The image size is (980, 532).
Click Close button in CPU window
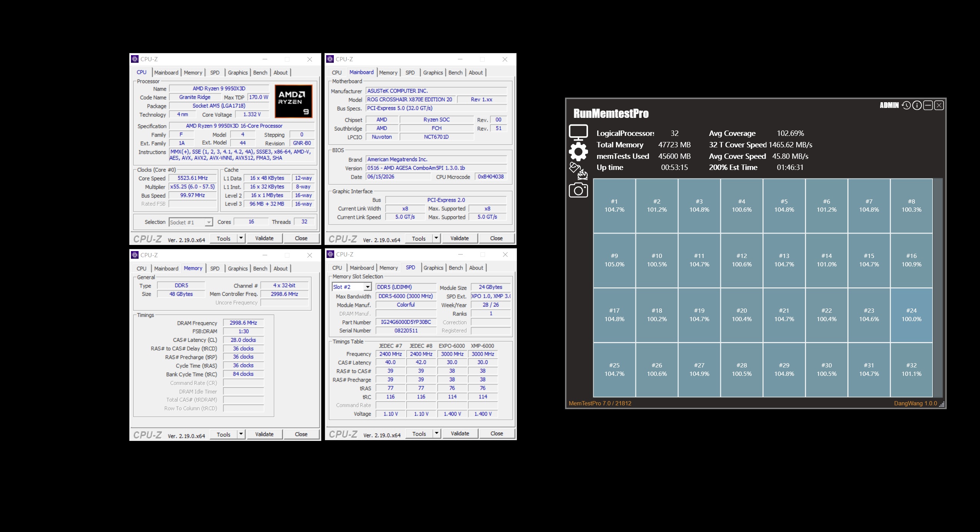[301, 238]
